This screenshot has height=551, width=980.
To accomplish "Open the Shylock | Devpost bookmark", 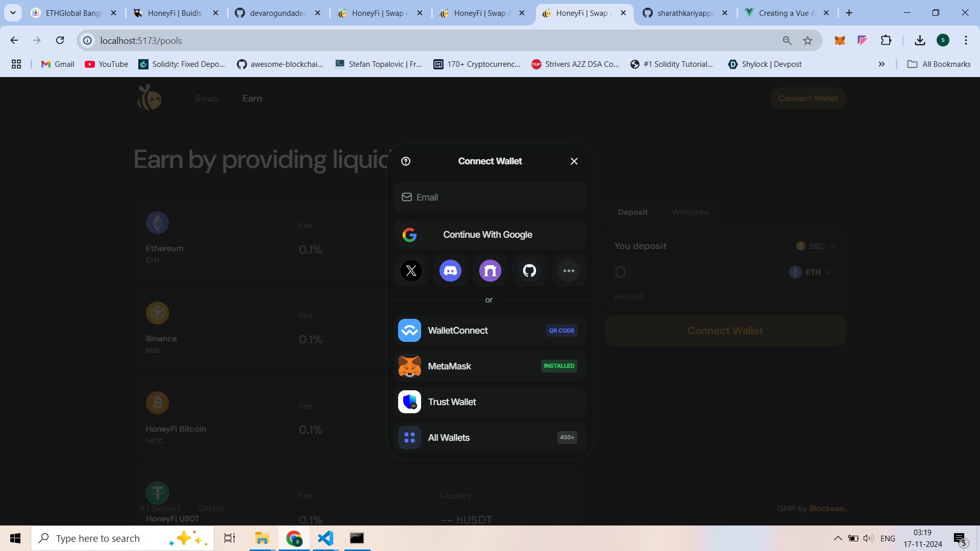I will click(765, 64).
